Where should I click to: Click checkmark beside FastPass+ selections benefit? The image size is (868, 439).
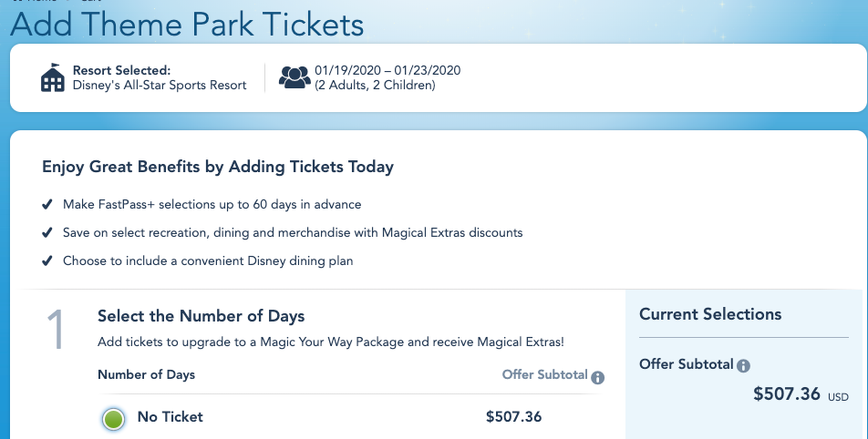click(x=47, y=205)
